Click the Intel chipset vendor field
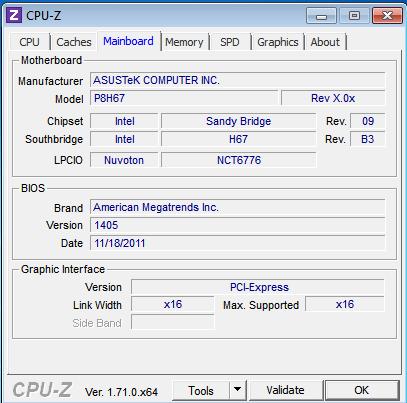Viewport: 407px width, 403px height. (x=124, y=121)
